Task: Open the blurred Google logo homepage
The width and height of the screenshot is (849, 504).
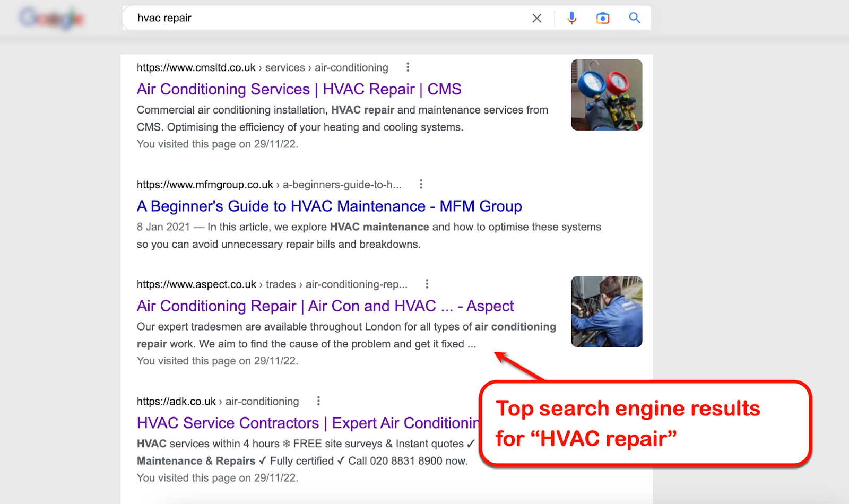Action: coord(51,19)
